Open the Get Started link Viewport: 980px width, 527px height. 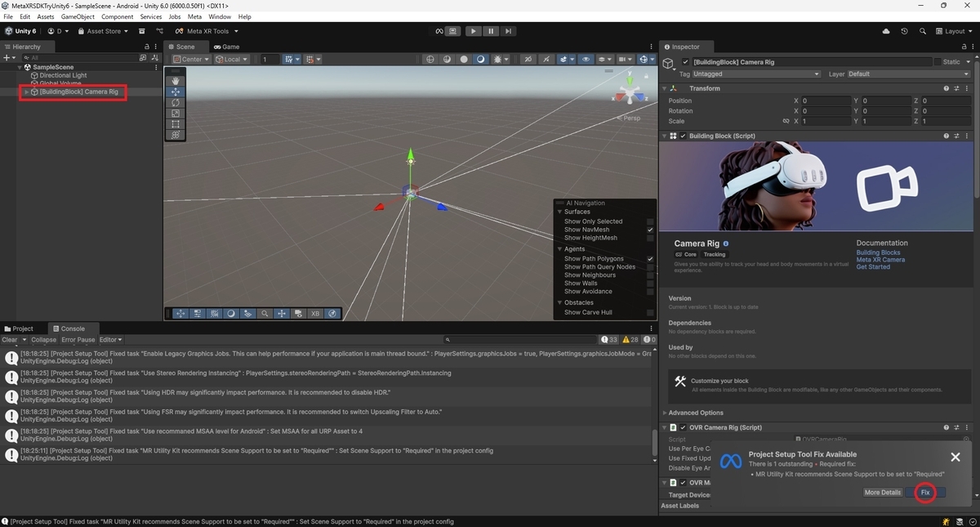click(873, 267)
